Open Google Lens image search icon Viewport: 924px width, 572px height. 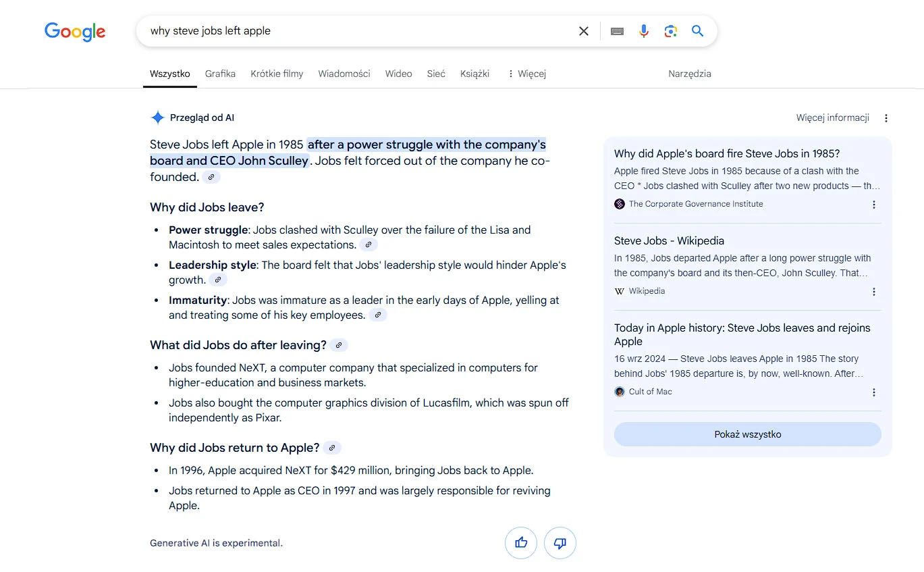(x=670, y=31)
